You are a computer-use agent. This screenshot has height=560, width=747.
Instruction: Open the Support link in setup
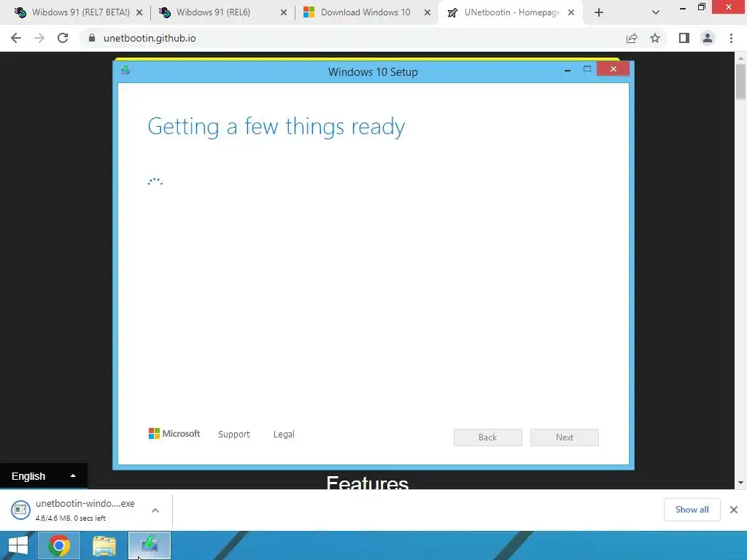[x=234, y=435]
